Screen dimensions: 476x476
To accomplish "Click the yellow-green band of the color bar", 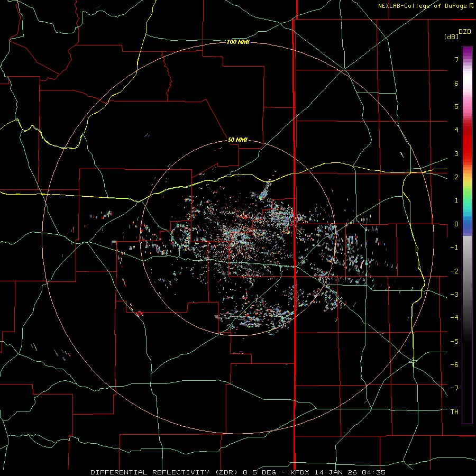I will [x=467, y=185].
